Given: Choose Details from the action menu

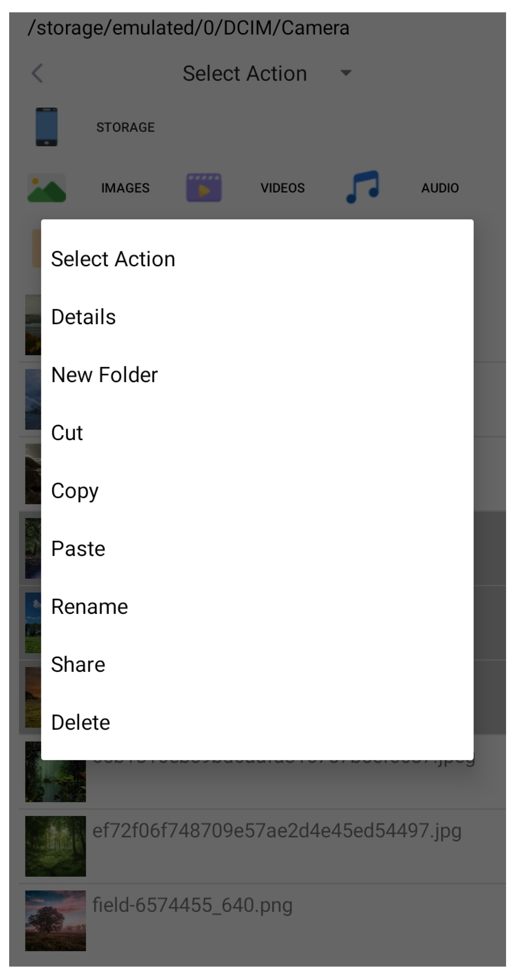Looking at the screenshot, I should point(257,317).
